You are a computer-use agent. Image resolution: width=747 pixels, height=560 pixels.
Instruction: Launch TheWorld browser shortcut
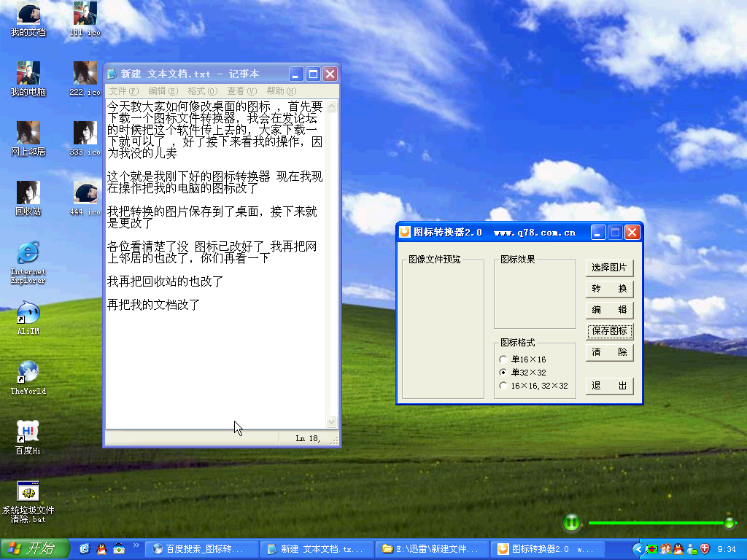[x=28, y=378]
